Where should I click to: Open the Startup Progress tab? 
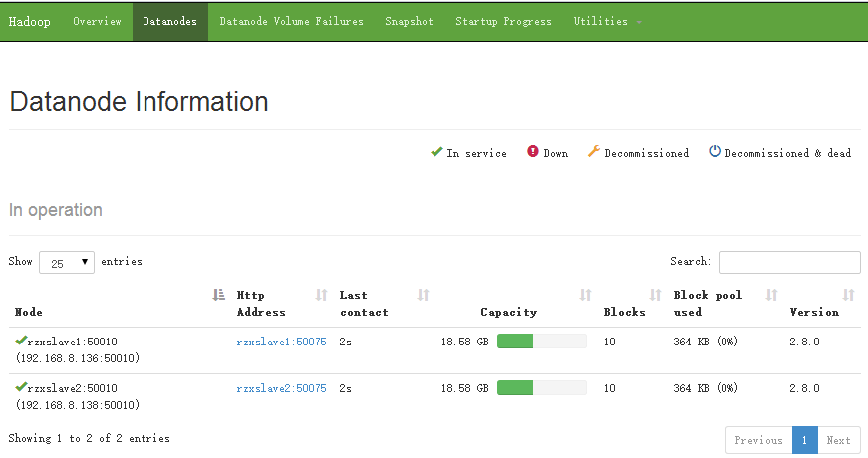(503, 22)
